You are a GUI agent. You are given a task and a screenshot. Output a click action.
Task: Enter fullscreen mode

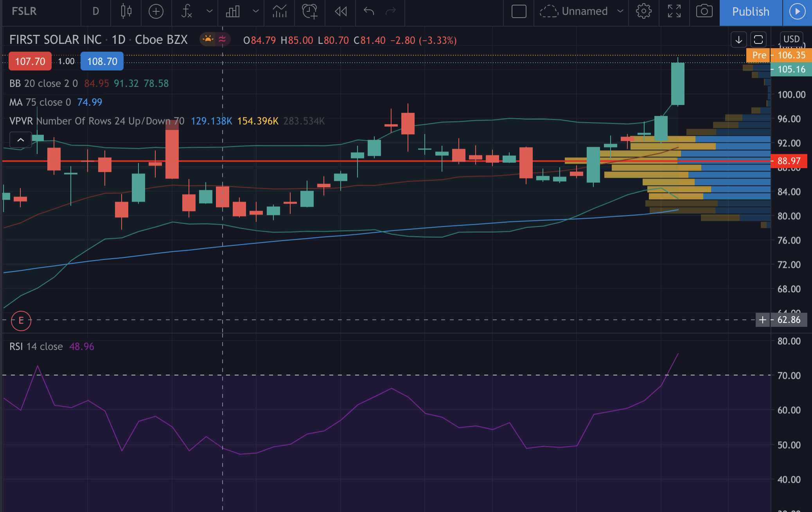[x=674, y=11]
